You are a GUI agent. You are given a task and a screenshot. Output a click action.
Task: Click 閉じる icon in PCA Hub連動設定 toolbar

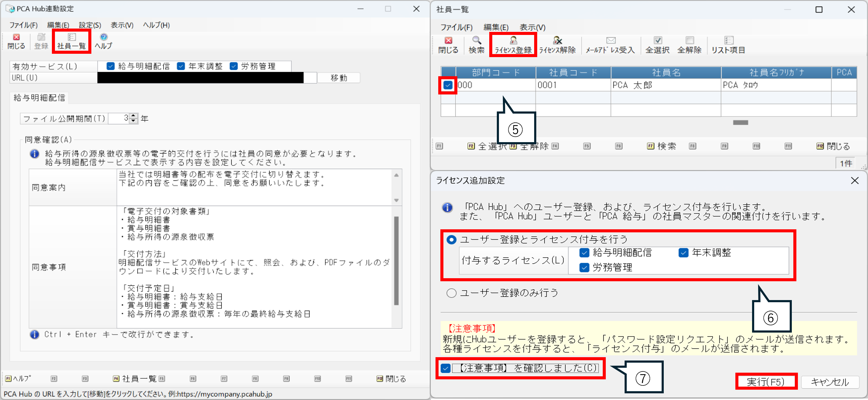click(x=16, y=41)
